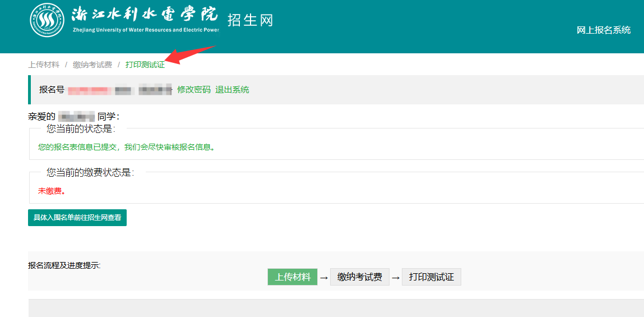Click the green submitted-status message text
This screenshot has height=317, width=644.
(x=126, y=148)
